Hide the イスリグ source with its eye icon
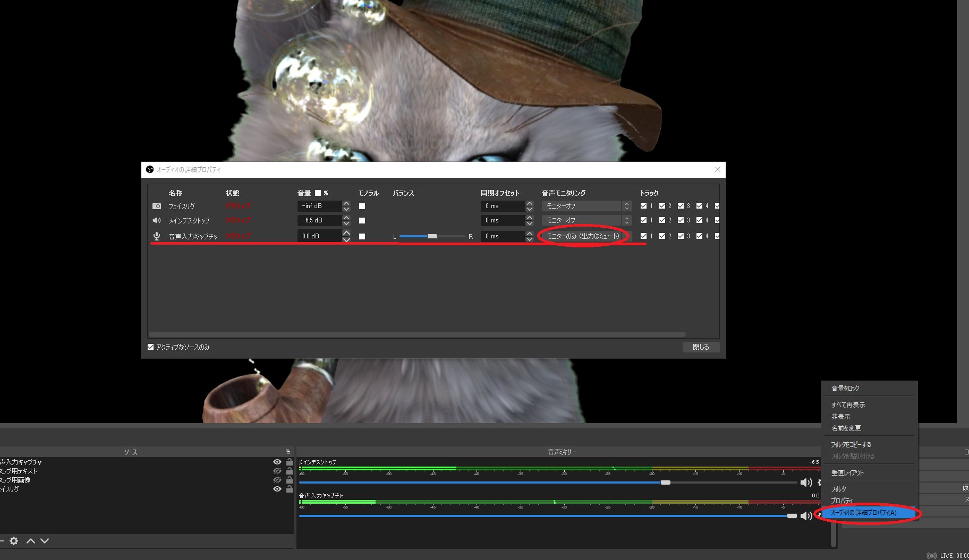The image size is (969, 560). pyautogui.click(x=277, y=489)
